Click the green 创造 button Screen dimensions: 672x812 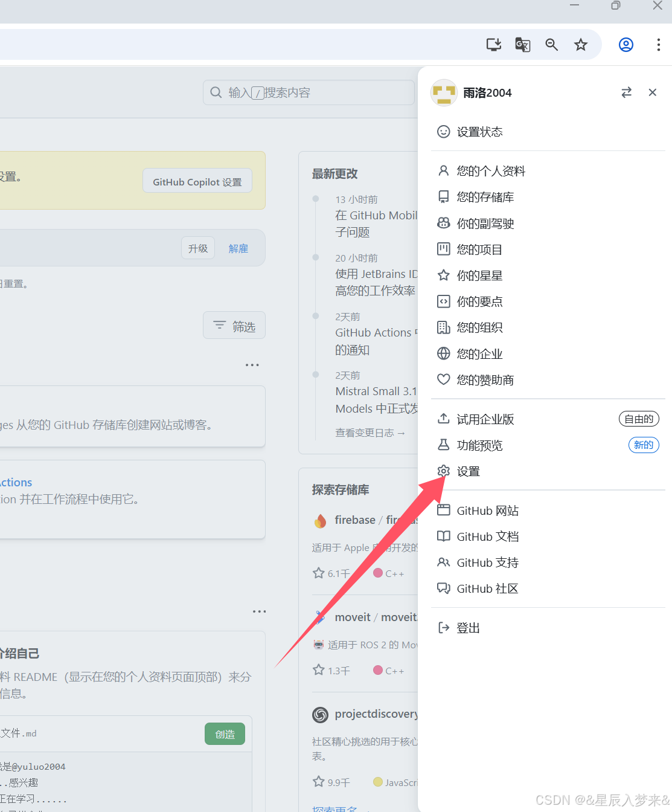224,733
